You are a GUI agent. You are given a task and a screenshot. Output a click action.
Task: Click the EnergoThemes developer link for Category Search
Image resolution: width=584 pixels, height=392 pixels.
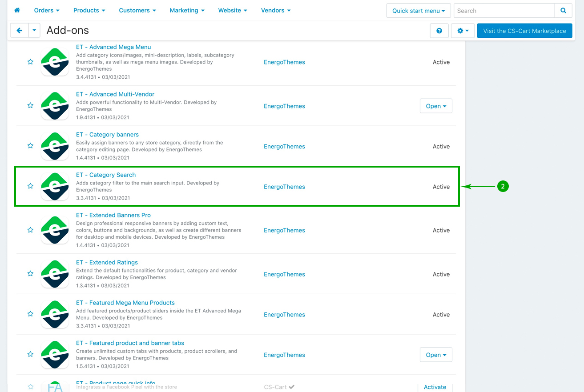[x=284, y=187]
